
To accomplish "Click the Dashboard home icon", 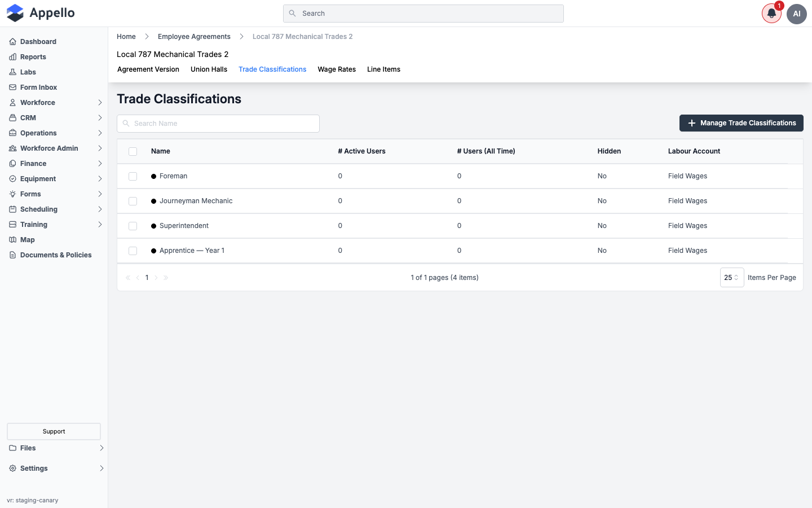I will [12, 42].
